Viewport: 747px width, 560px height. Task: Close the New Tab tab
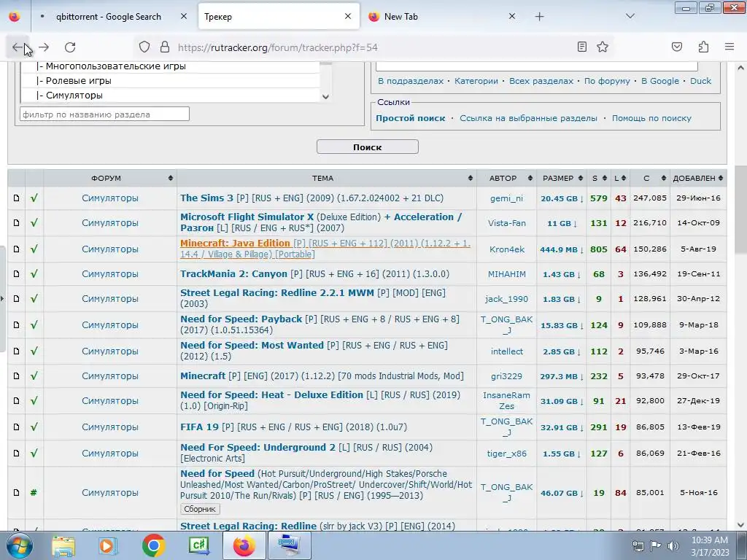(512, 16)
